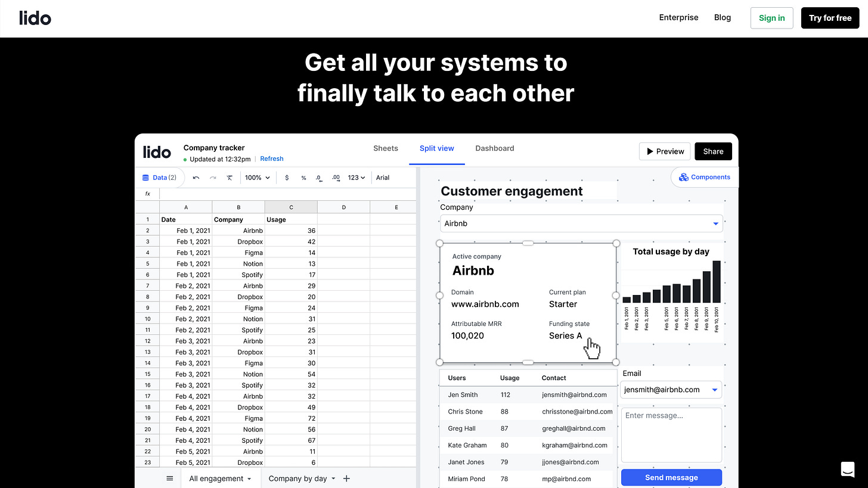Click the Miriam Pond user row
This screenshot has width=868, height=488.
[529, 478]
